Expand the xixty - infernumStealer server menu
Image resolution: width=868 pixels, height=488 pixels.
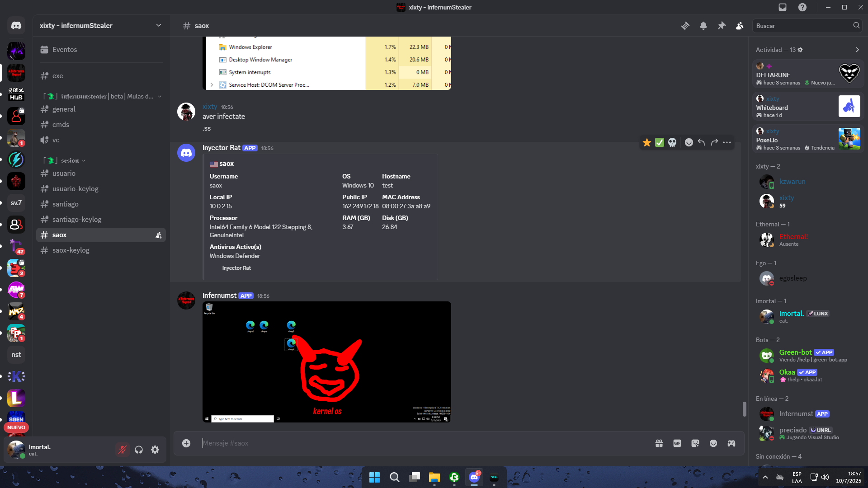click(x=101, y=26)
